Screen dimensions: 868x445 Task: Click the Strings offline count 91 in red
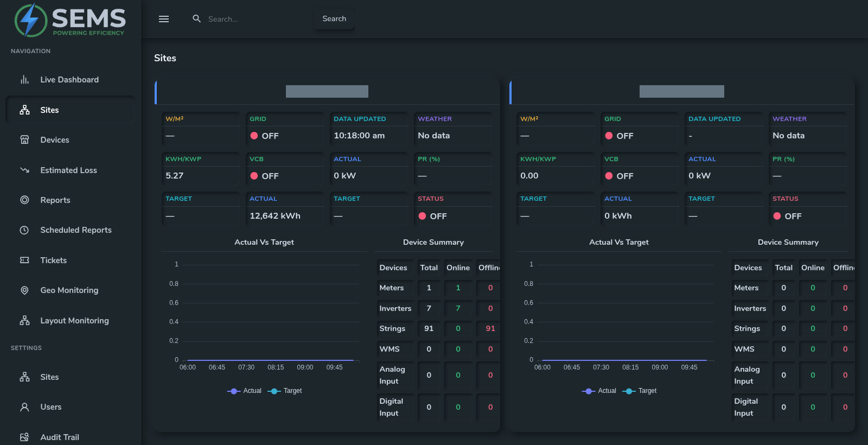(490, 328)
